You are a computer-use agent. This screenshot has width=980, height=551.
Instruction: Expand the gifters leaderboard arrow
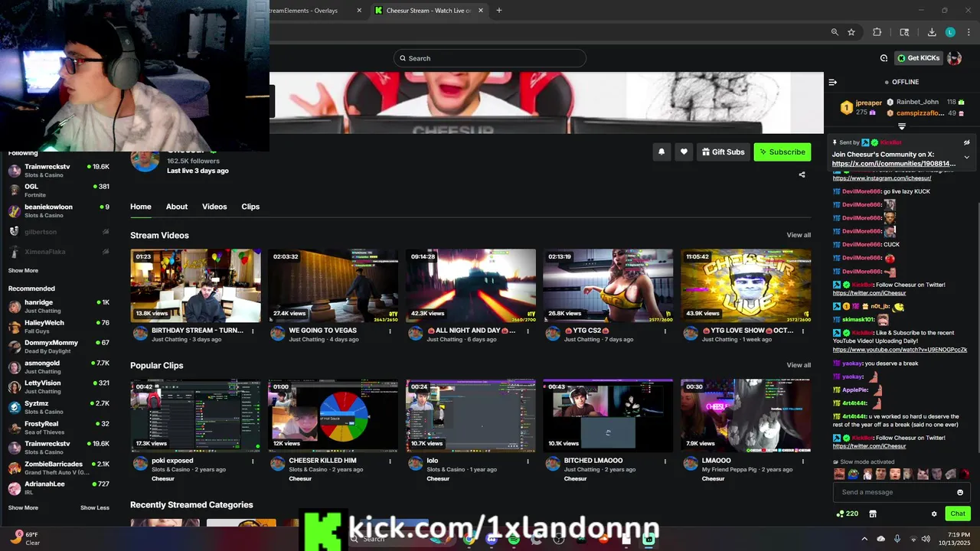[902, 126]
